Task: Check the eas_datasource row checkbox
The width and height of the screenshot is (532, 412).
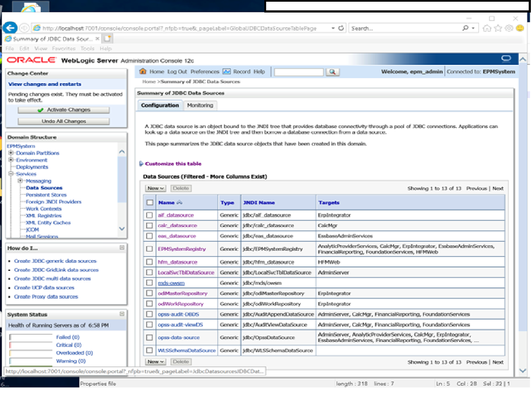Action: (149, 236)
